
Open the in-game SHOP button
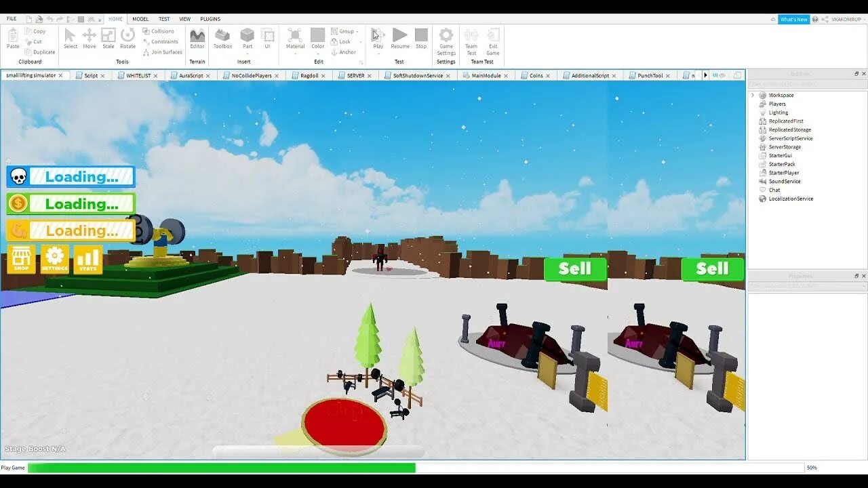[x=22, y=260]
